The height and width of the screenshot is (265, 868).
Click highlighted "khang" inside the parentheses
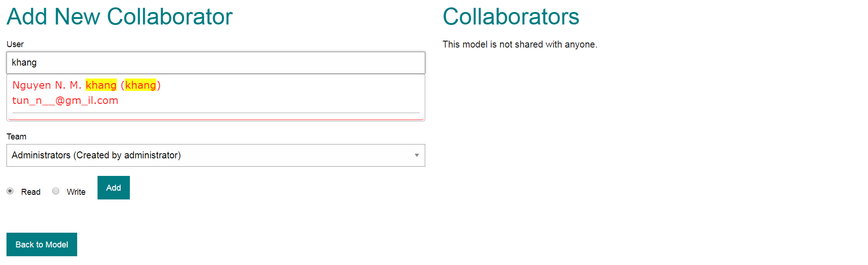pyautogui.click(x=141, y=85)
